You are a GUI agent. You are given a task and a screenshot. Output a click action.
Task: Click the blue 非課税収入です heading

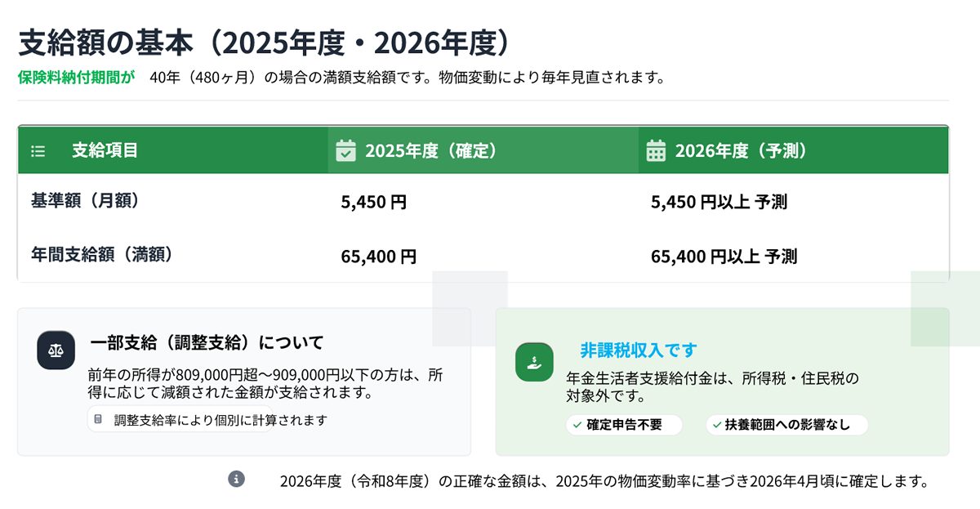pos(639,350)
